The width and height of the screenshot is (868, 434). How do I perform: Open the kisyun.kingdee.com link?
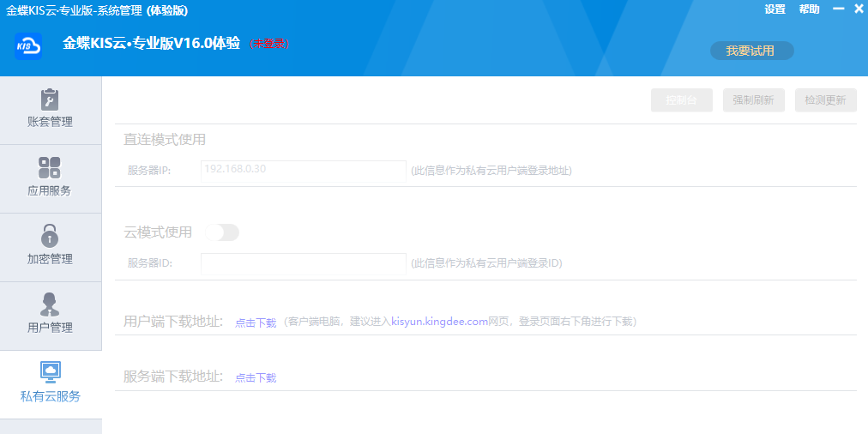(439, 322)
